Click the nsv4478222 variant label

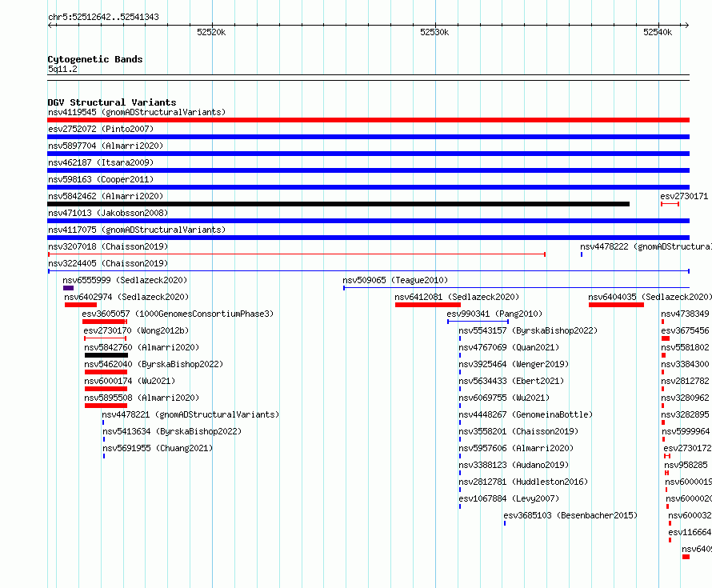pyautogui.click(x=646, y=246)
